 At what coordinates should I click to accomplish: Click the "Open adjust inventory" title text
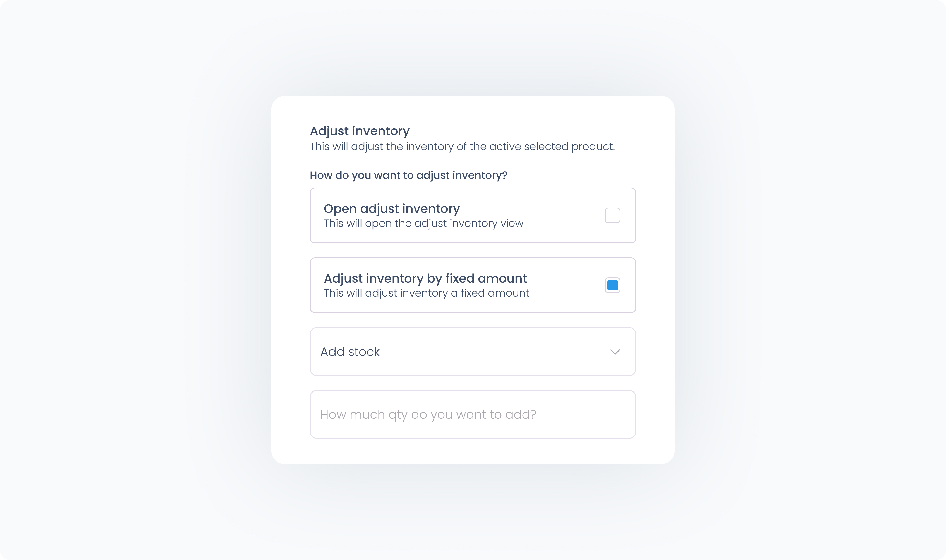pos(391,209)
